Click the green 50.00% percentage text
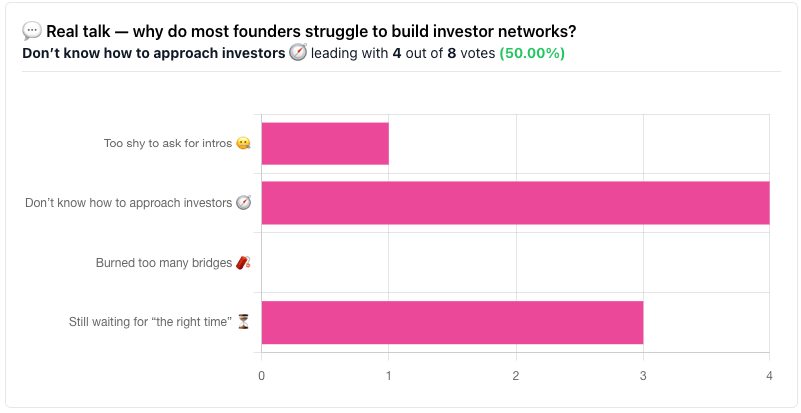Screen dimensions: 801x413 532,53
